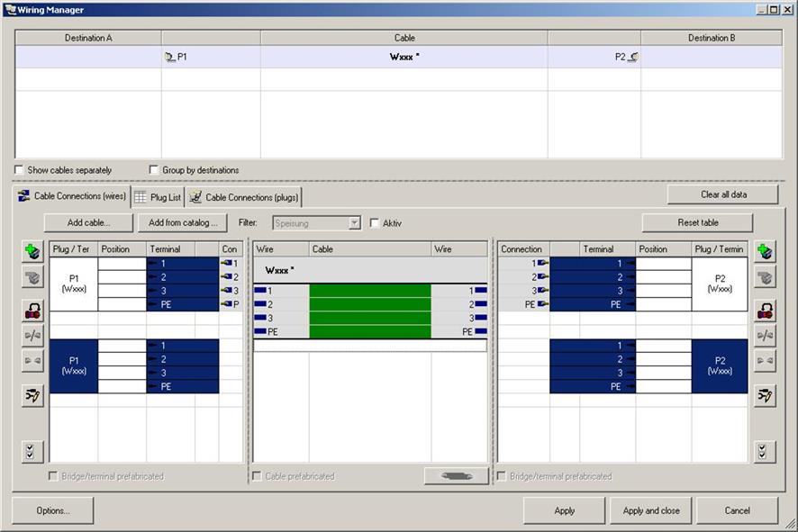Click the Wiring Manager title bar icon

click(x=10, y=10)
